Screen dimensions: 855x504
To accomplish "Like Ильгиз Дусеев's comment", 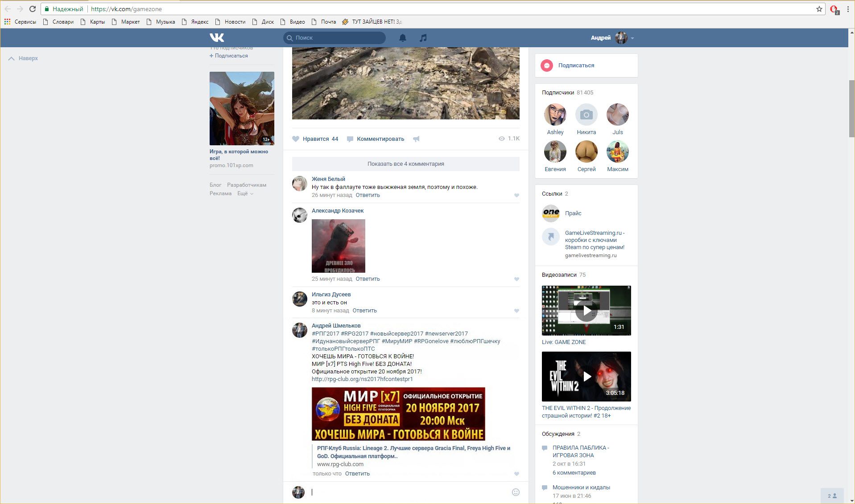I will [x=516, y=311].
